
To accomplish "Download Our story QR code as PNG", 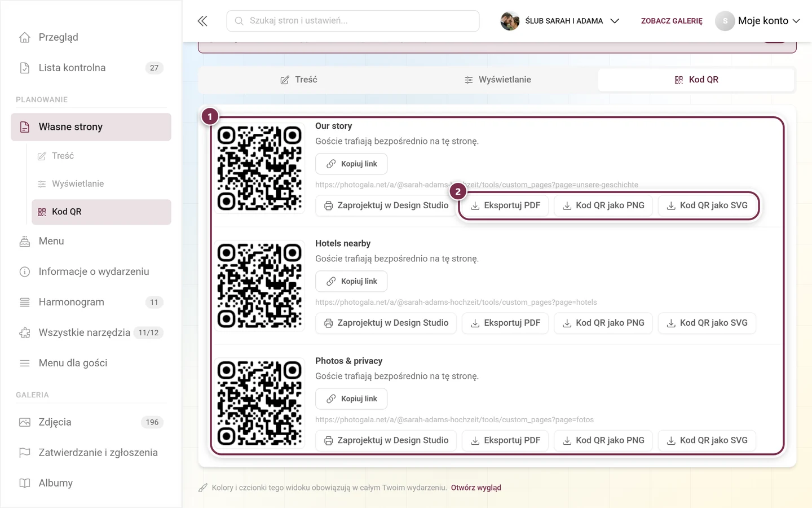I will 603,205.
